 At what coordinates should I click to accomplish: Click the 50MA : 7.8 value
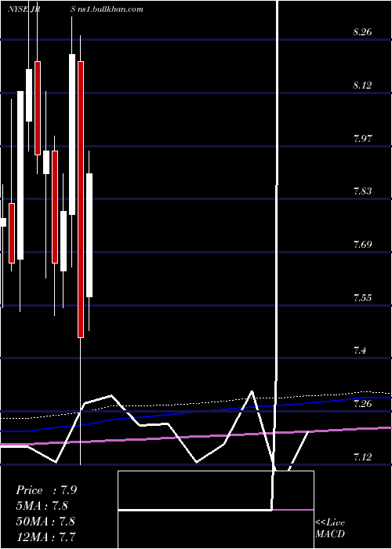45,521
